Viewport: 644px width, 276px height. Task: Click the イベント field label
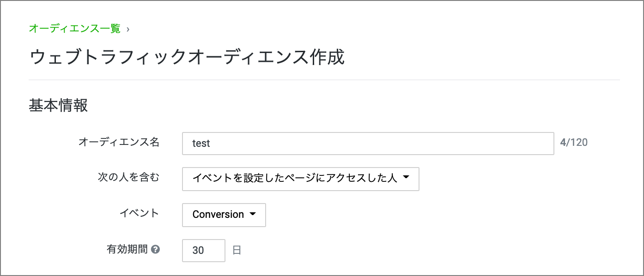139,213
